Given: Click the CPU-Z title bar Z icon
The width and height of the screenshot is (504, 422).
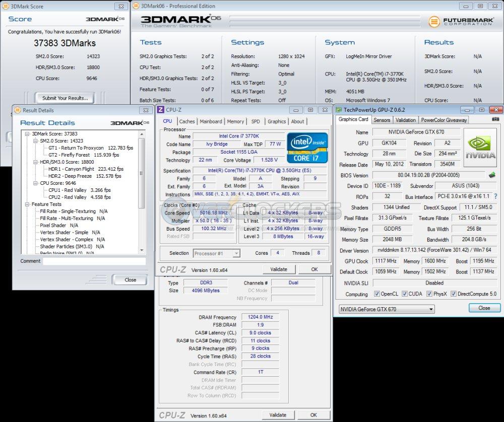Looking at the screenshot, I should click(x=160, y=110).
